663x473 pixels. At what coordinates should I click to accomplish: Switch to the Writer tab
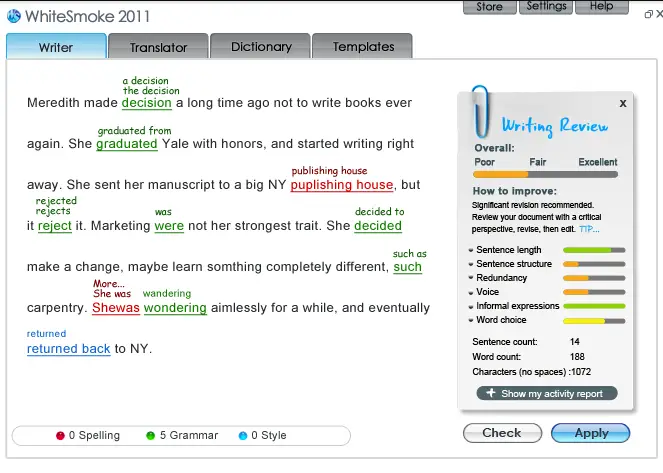pos(56,46)
